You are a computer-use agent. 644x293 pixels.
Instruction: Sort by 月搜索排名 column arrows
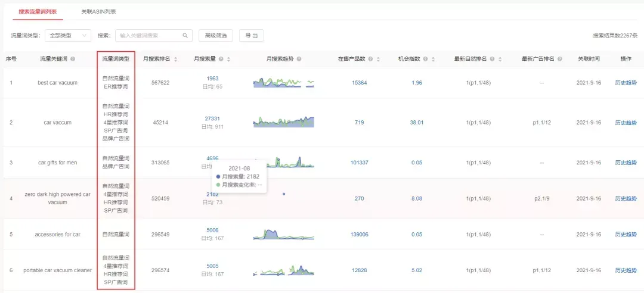176,59
